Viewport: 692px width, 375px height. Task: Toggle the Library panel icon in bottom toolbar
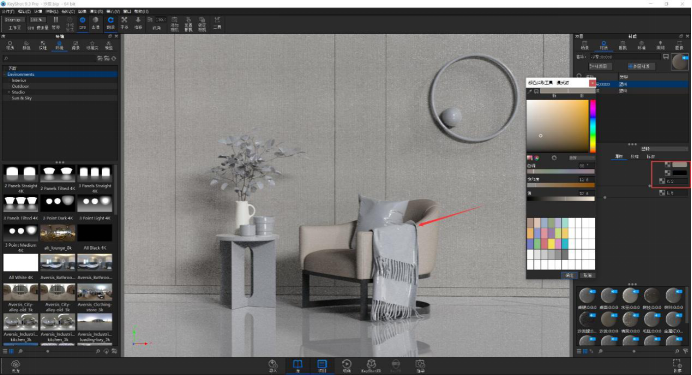(x=297, y=366)
